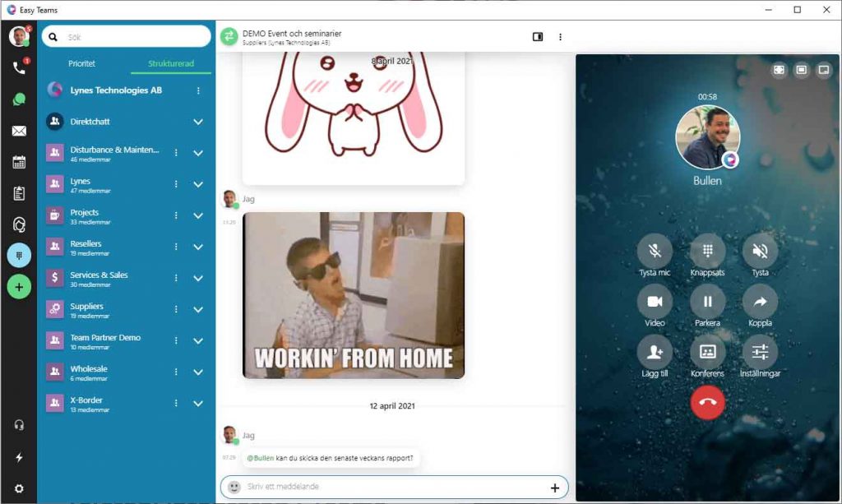Open the Lynes Technologies AB organization
This screenshot has width=842, height=504.
pos(116,90)
